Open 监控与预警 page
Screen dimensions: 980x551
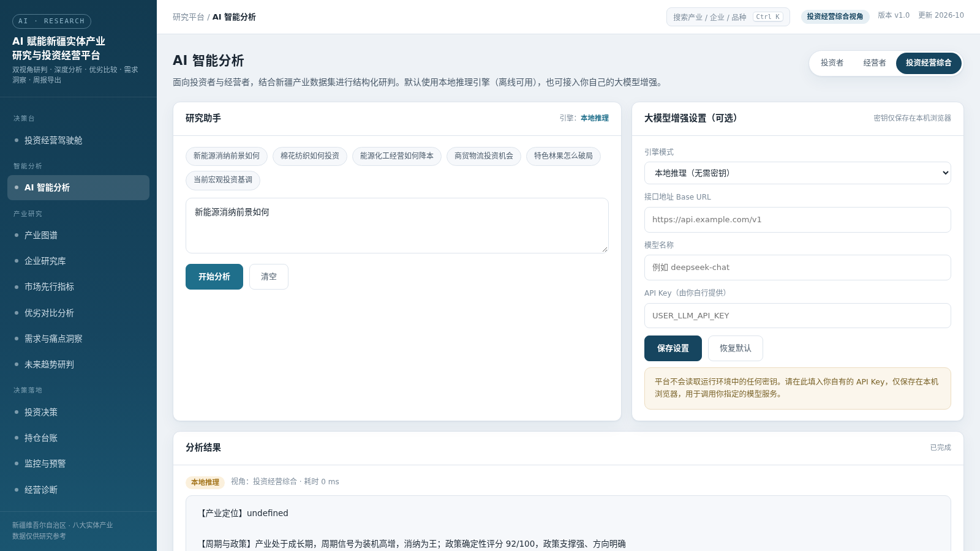point(78,463)
